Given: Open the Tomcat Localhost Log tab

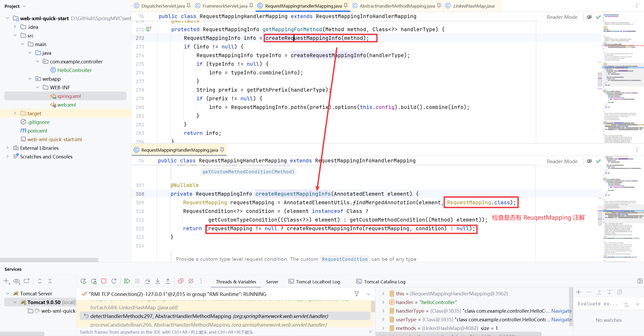Looking at the screenshot, I should point(318,282).
